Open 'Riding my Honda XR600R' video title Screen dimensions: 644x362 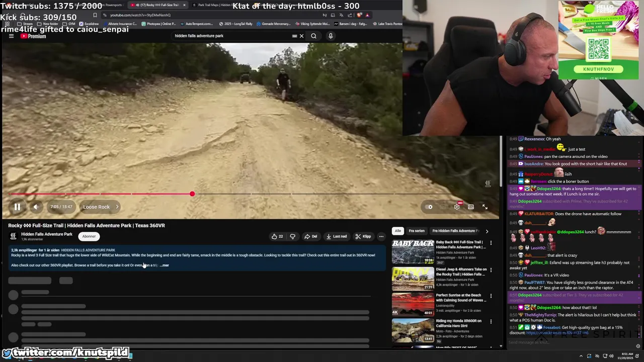pyautogui.click(x=459, y=323)
